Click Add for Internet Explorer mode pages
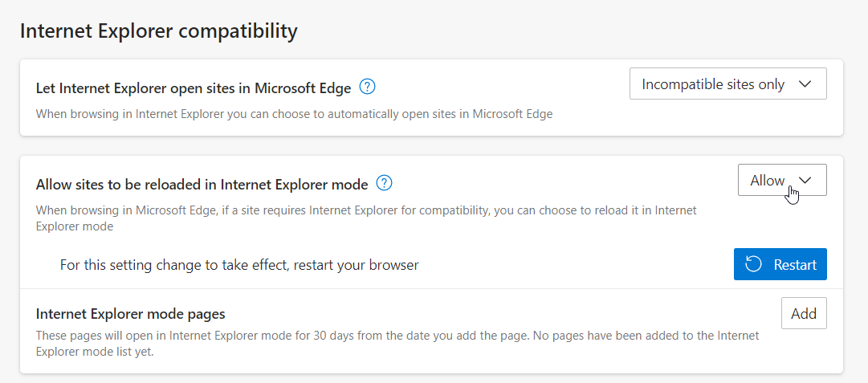The width and height of the screenshot is (868, 383). (803, 314)
